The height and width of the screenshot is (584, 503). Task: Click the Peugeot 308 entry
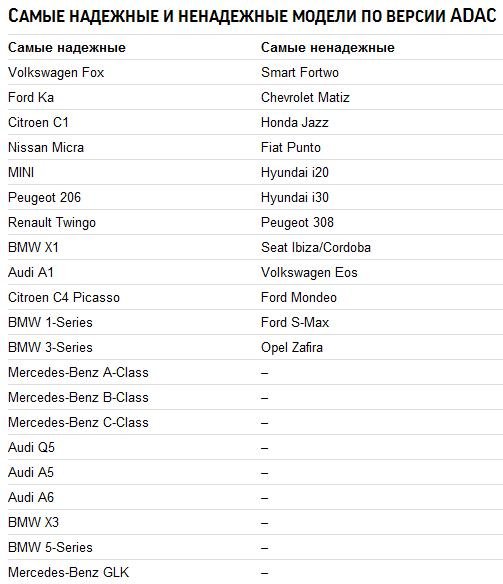point(297,223)
